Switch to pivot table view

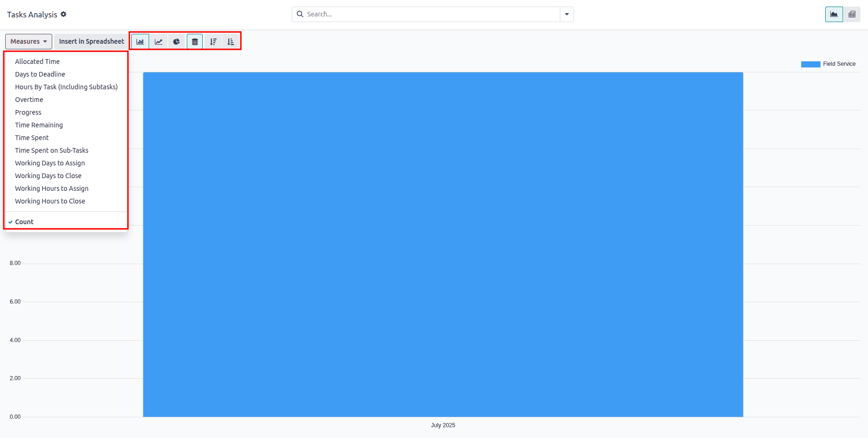852,14
